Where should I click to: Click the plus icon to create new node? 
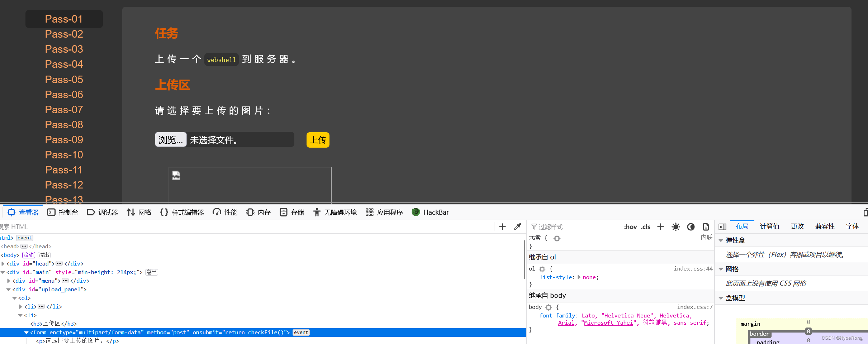pyautogui.click(x=502, y=226)
